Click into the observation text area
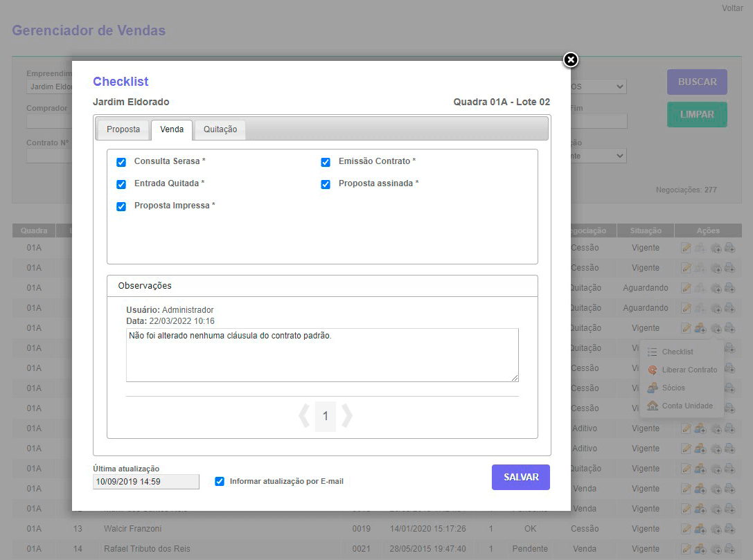753x560 pixels. [x=322, y=354]
